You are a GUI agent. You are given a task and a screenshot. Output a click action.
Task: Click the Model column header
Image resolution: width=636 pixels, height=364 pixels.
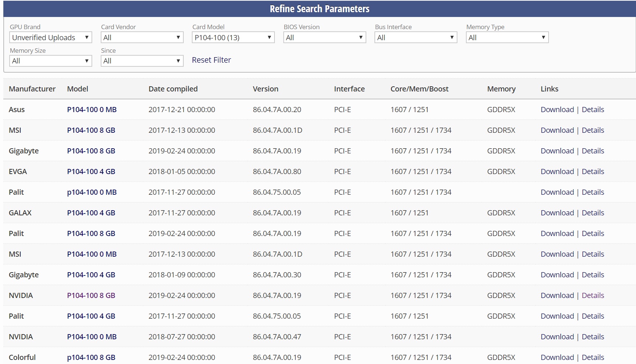(x=77, y=89)
